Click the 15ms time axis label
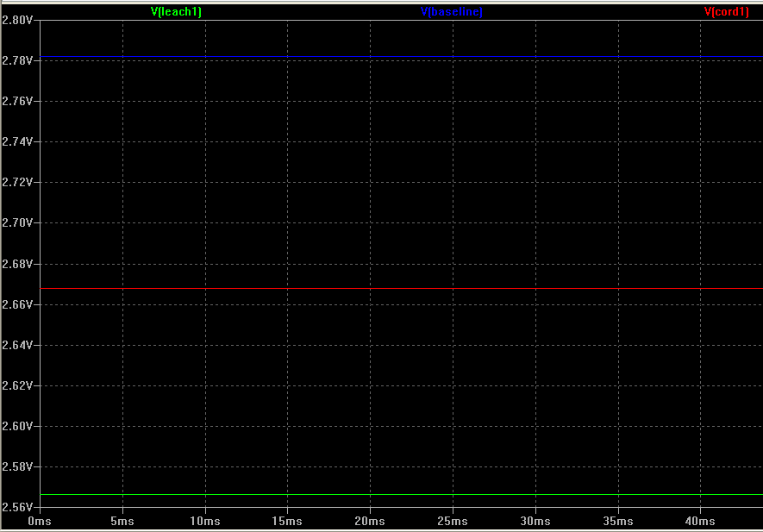Viewport: 763px width, 532px height. click(x=287, y=522)
